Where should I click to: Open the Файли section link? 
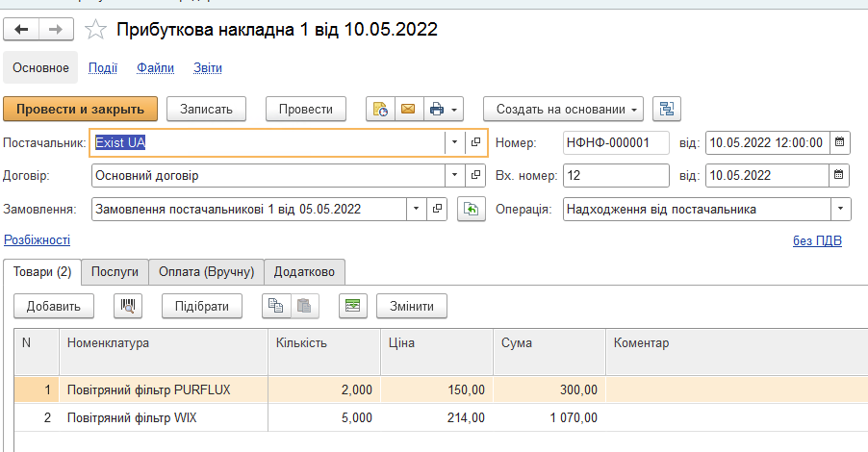click(x=156, y=67)
